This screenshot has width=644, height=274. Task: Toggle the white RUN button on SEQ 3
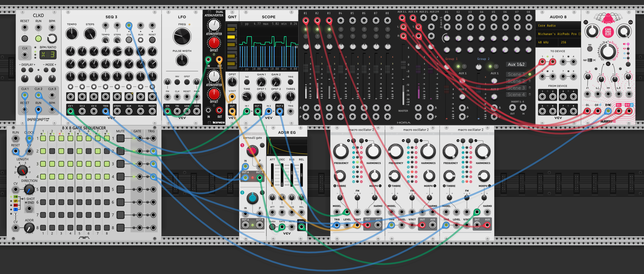141,40
